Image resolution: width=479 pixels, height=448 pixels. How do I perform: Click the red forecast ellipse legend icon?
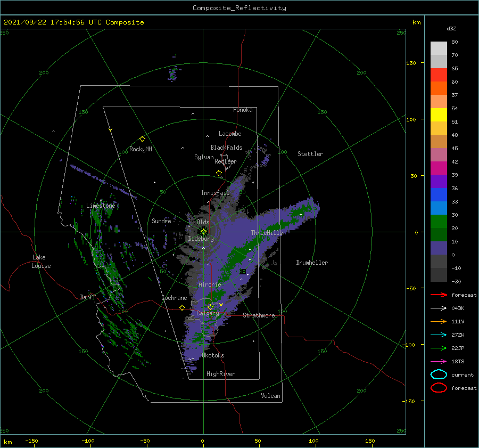coord(439,388)
